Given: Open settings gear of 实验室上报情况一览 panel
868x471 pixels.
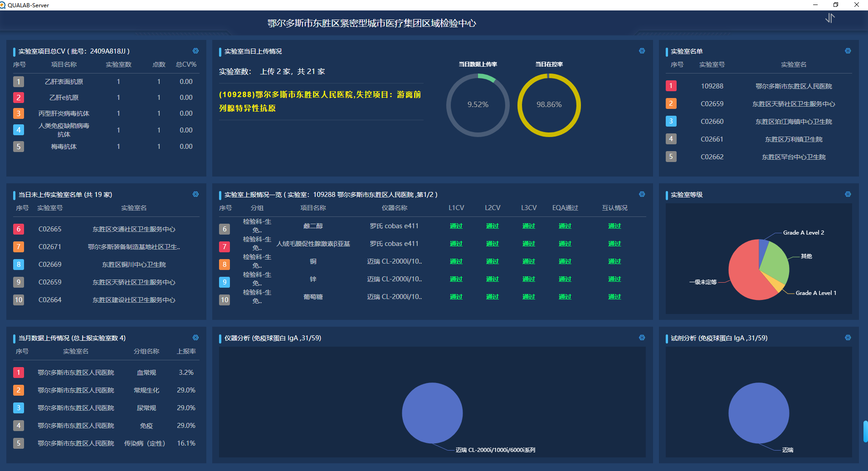Looking at the screenshot, I should point(642,194).
